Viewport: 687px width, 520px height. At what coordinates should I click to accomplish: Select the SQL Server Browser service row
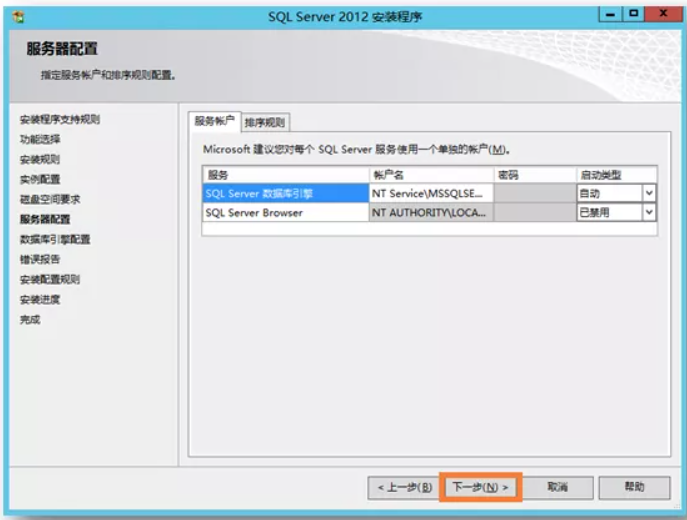coord(285,212)
